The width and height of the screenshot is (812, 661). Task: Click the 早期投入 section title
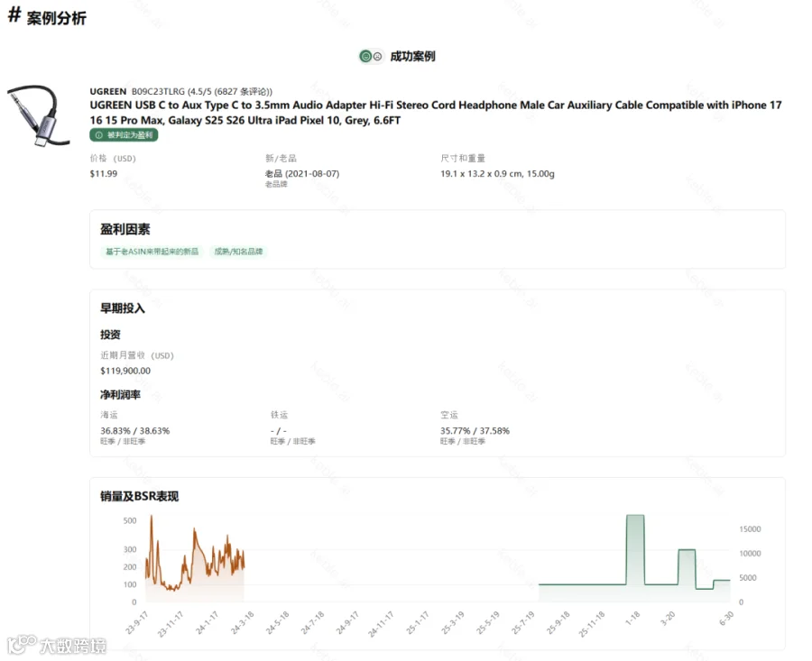pos(122,308)
